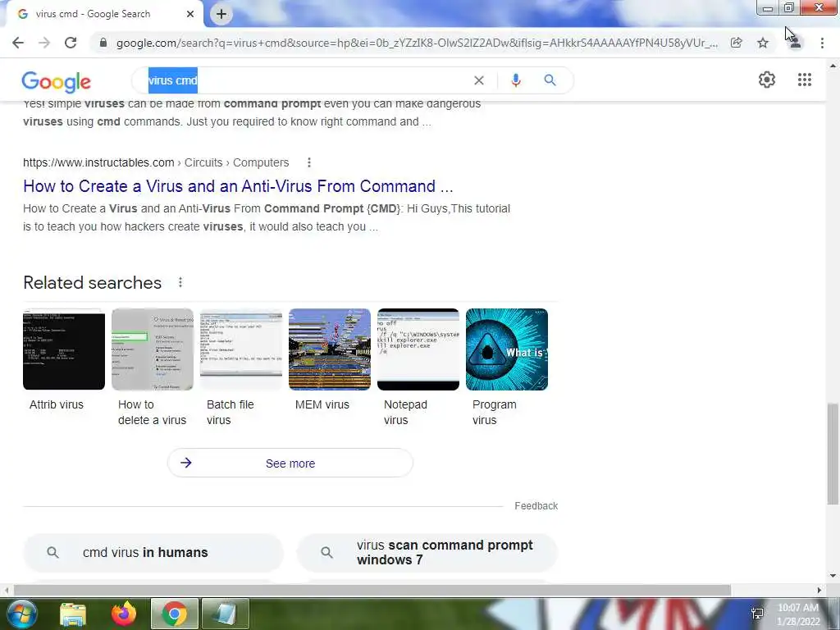This screenshot has height=630, width=840.
Task: Open Related searches more options
Action: click(180, 282)
